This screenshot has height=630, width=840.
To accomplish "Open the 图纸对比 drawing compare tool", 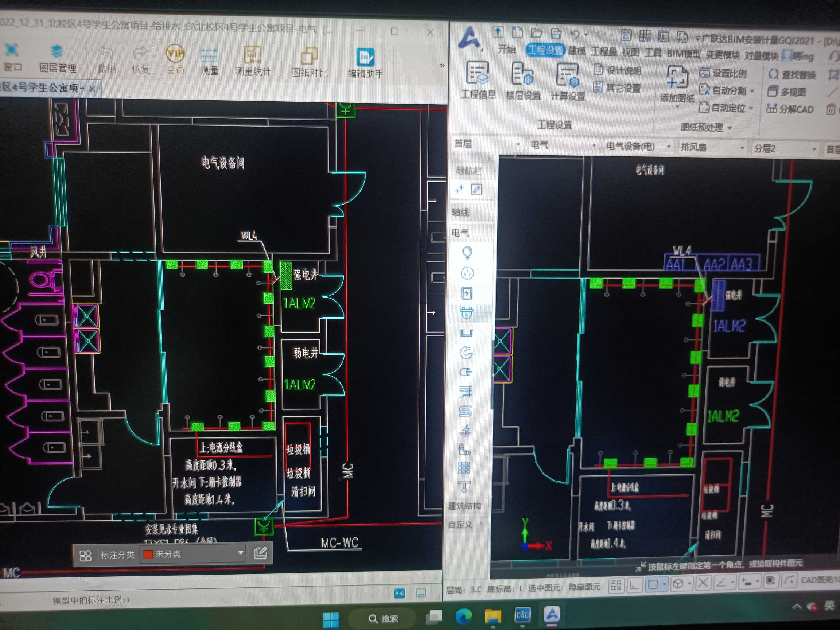I will point(310,63).
